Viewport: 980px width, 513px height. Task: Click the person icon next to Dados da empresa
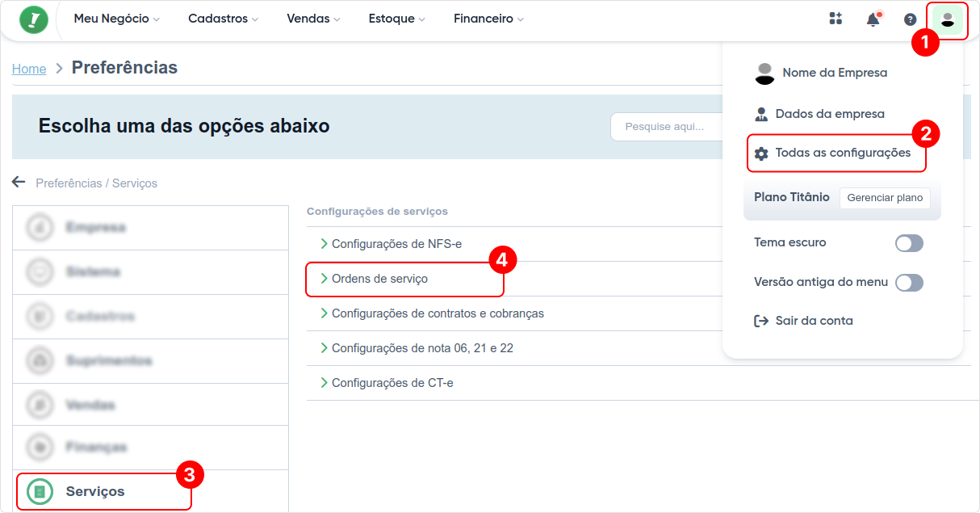click(761, 114)
